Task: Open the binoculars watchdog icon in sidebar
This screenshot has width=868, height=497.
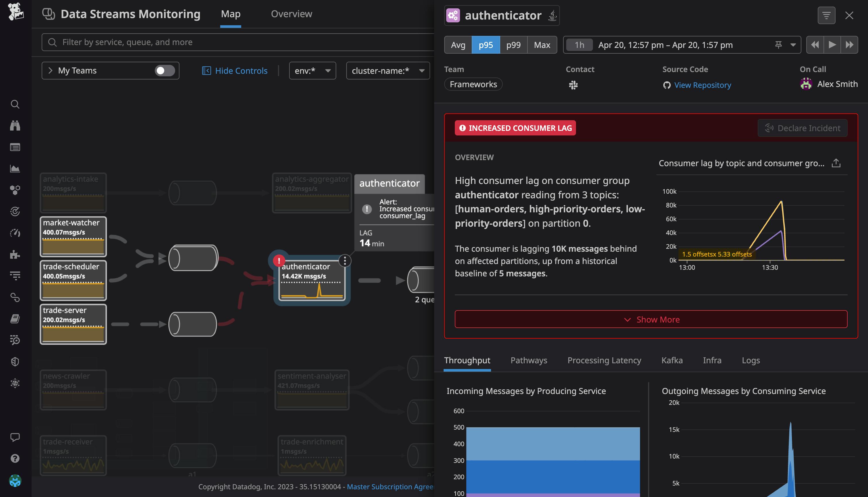Action: [x=15, y=126]
